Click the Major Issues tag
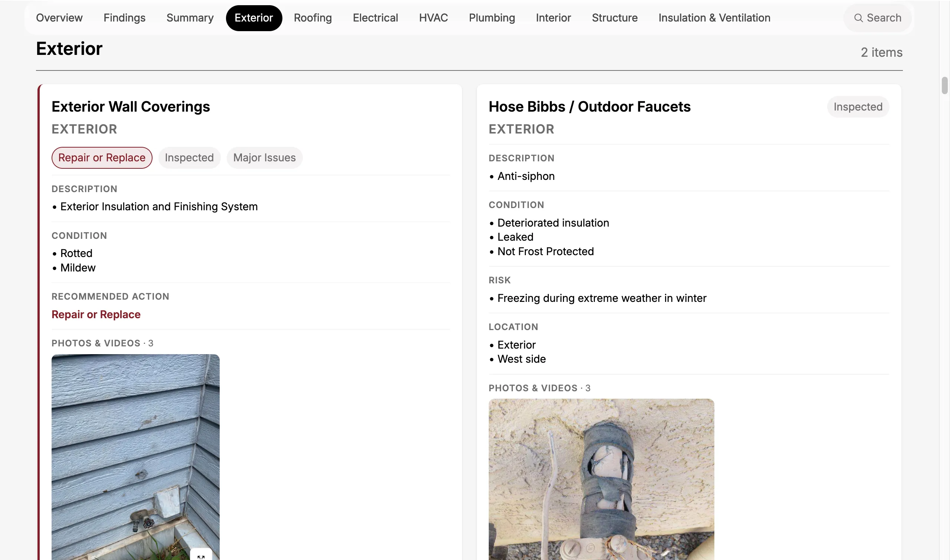This screenshot has height=560, width=950. (x=264, y=158)
